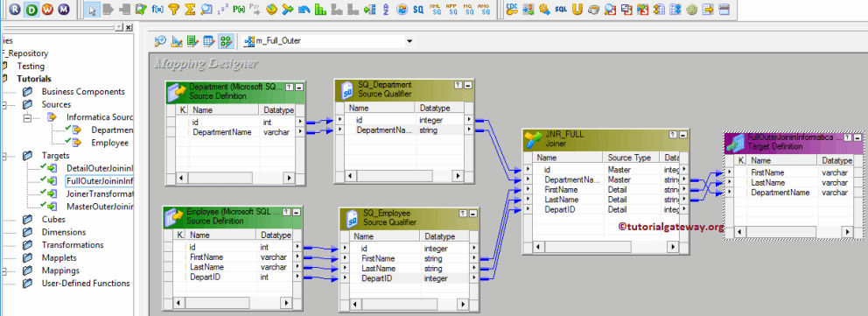Close the navigator panel
868x316 pixels.
coord(129,27)
